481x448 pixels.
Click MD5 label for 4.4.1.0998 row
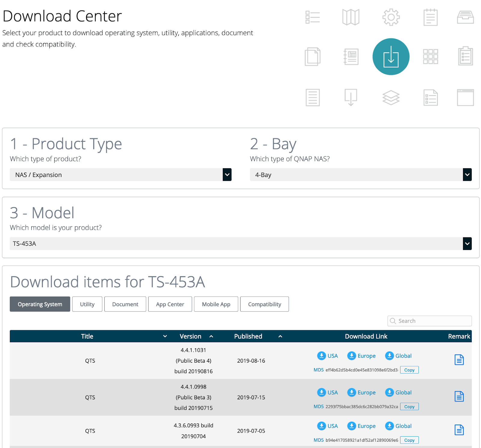tap(318, 407)
